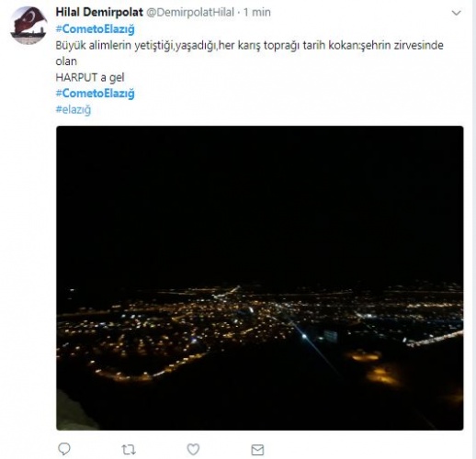Send tweet via direct message envelope icon
The width and height of the screenshot is (476, 459).
coord(257,450)
